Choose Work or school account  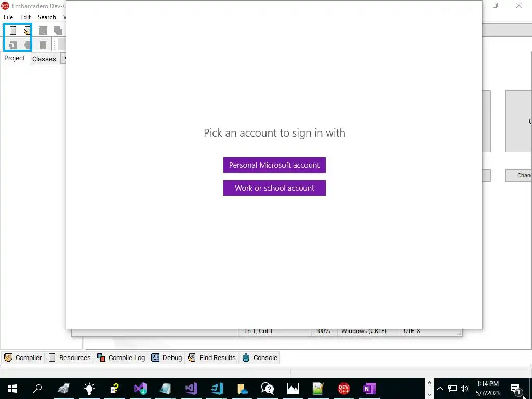pos(274,188)
